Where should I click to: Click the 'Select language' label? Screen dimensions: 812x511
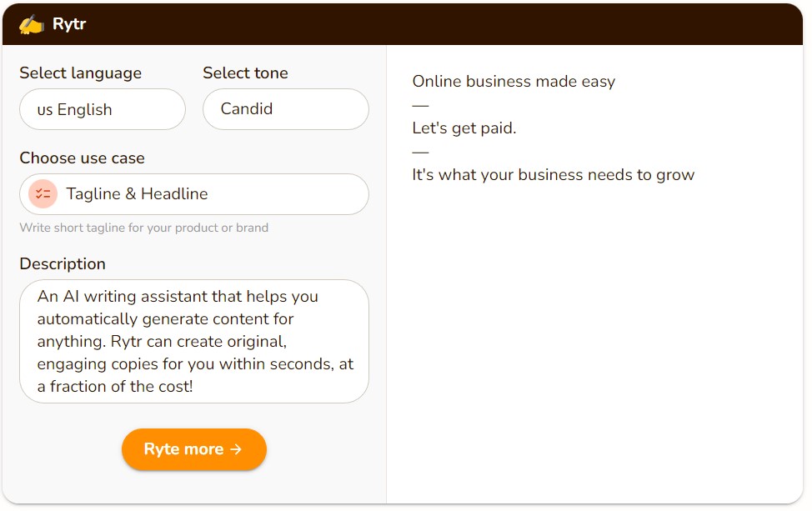(x=81, y=73)
